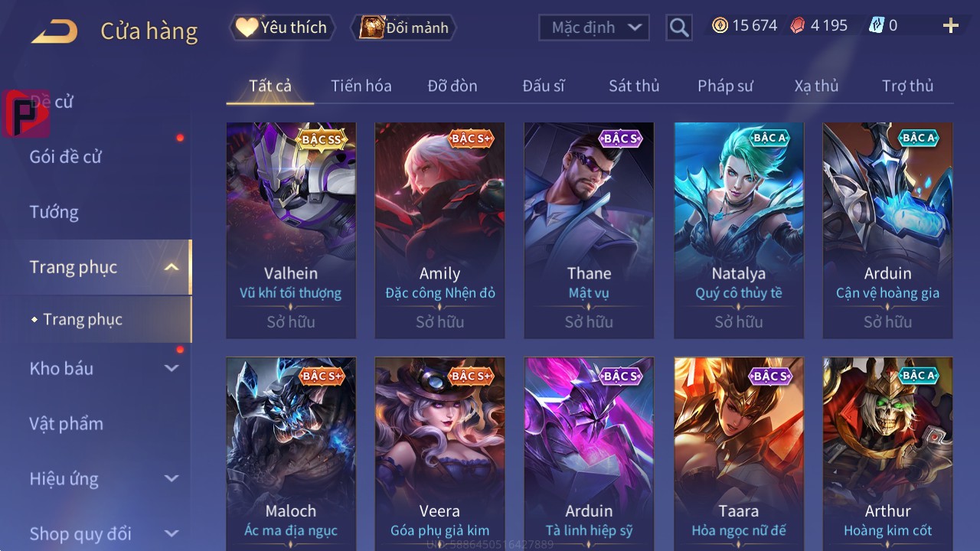The height and width of the screenshot is (551, 980).
Task: Tap the gold coin balance icon
Action: point(720,26)
